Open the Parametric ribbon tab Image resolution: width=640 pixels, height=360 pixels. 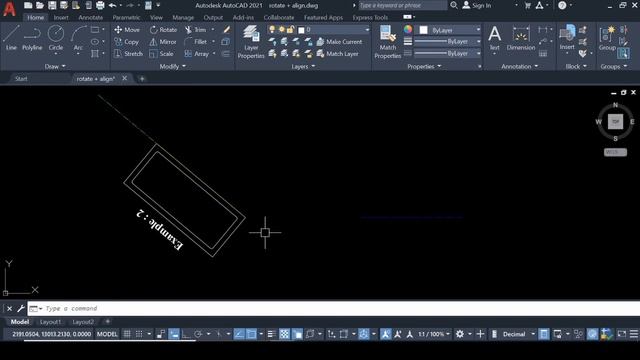tap(126, 18)
